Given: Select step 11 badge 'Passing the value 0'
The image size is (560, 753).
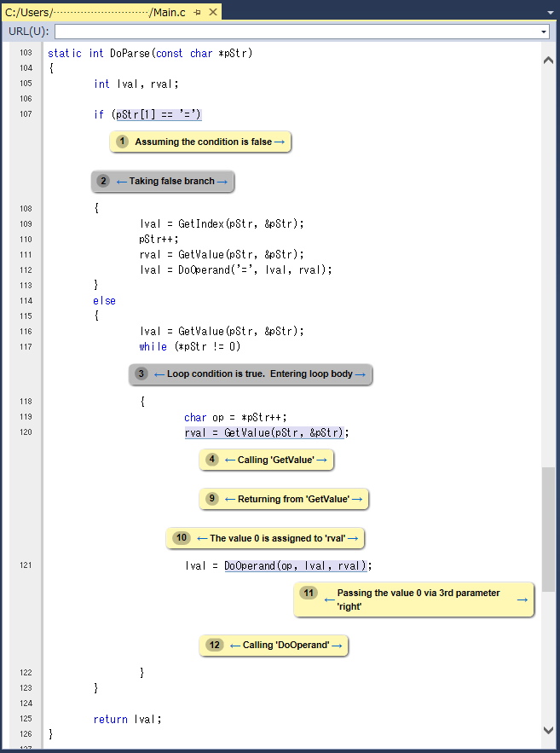Looking at the screenshot, I should [309, 593].
